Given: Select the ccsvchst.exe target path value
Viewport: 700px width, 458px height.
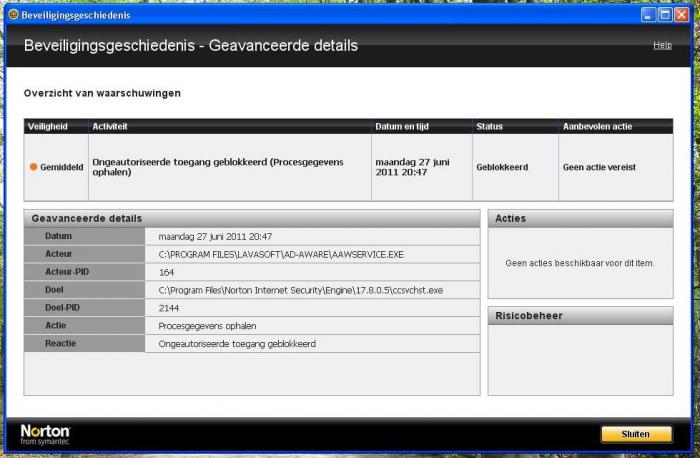Looking at the screenshot, I should click(300, 290).
